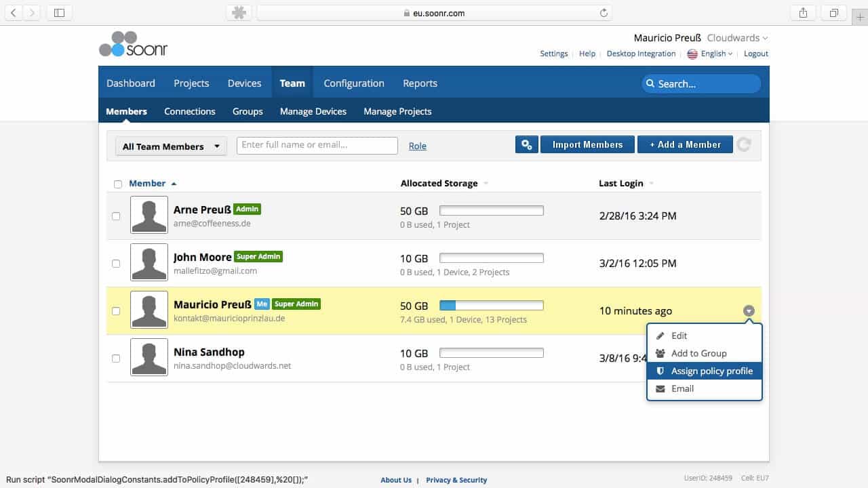Click the envelope Email icon in the menu
Image resolution: width=868 pixels, height=488 pixels.
coord(660,388)
